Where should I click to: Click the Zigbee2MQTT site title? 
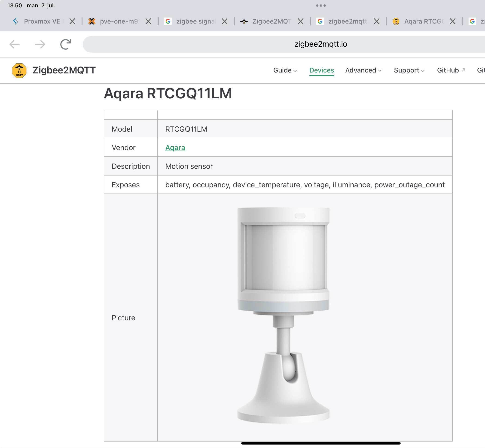click(x=64, y=70)
